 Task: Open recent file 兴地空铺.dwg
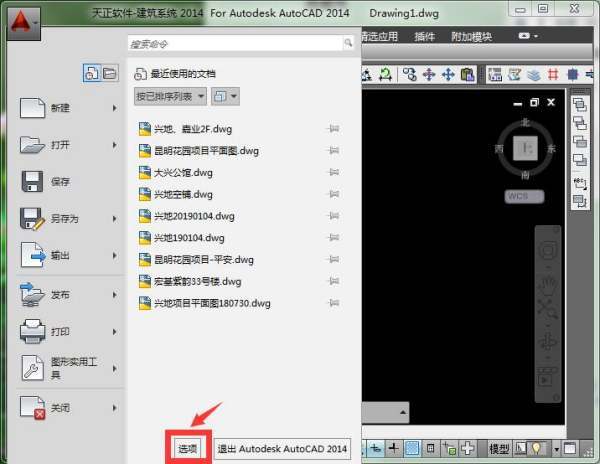(x=176, y=194)
